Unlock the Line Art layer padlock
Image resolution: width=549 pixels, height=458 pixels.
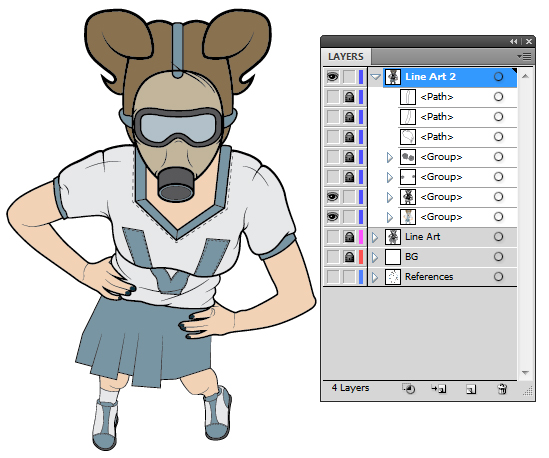coord(349,237)
